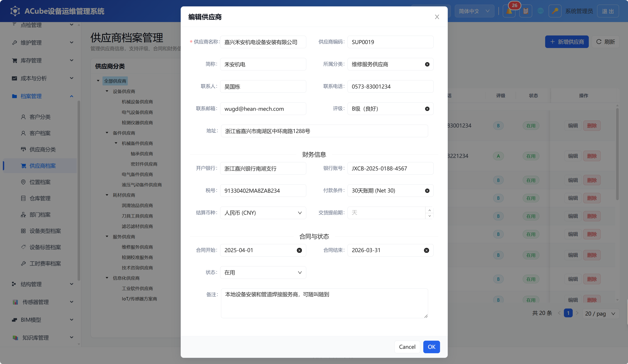Select 供应商档案 in sidebar

click(x=40, y=166)
